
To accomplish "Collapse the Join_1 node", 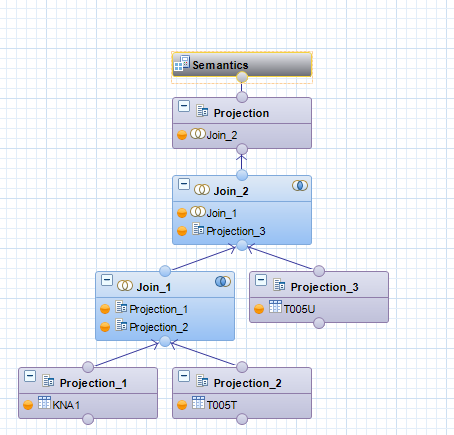I will pyautogui.click(x=107, y=280).
